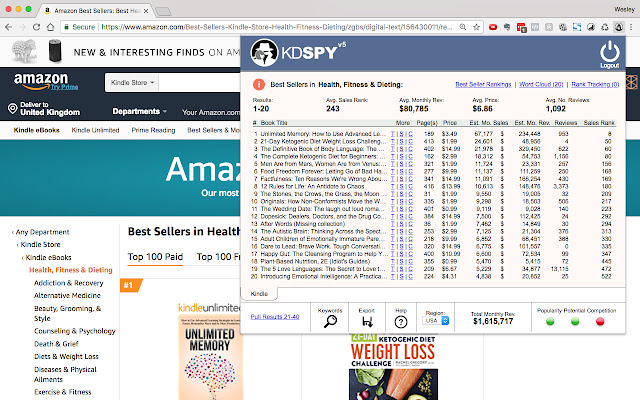Image resolution: width=640 pixels, height=400 pixels.
Task: Select Death & Grief category
Action: tap(56, 344)
